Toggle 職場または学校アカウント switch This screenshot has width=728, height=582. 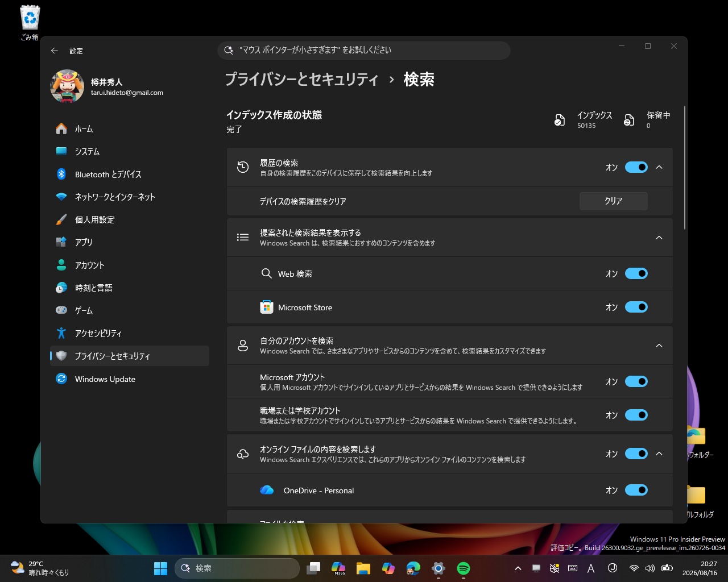pos(636,415)
